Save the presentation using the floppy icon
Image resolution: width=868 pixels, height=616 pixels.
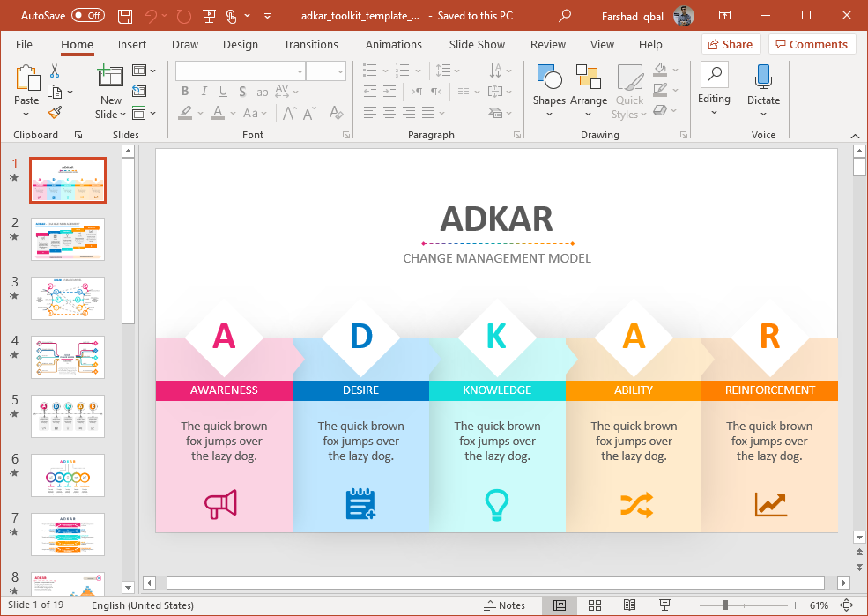(125, 16)
